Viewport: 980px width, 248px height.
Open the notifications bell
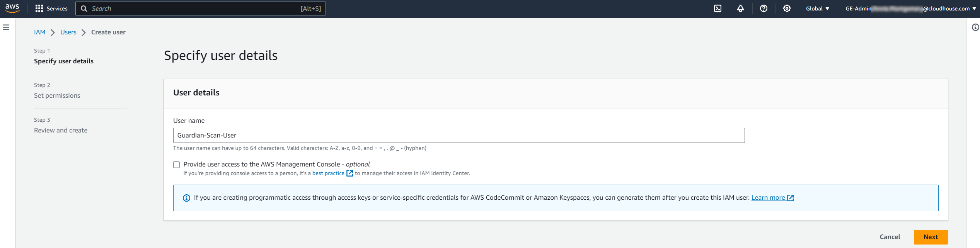[x=740, y=8]
